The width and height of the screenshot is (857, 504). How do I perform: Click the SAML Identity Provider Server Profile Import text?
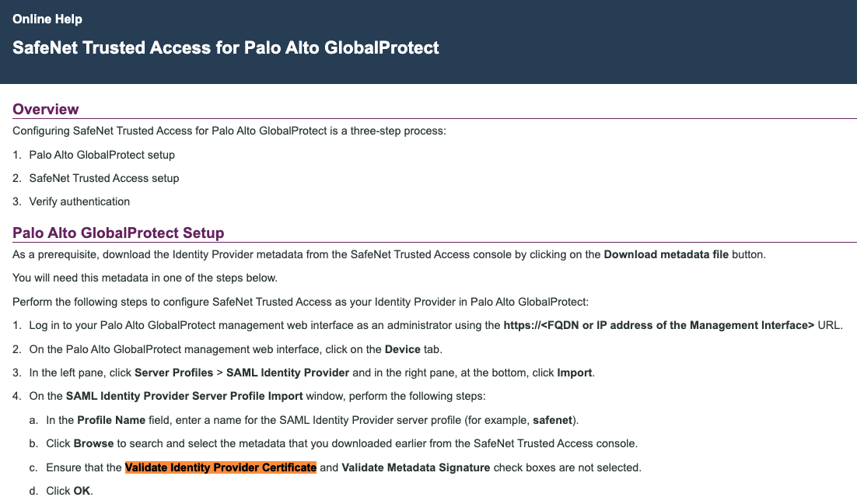(x=184, y=396)
